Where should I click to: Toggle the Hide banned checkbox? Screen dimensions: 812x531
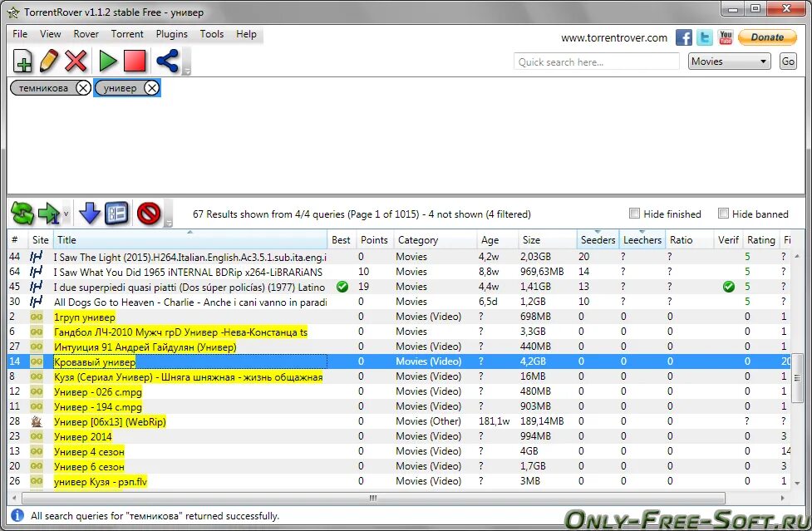723,214
